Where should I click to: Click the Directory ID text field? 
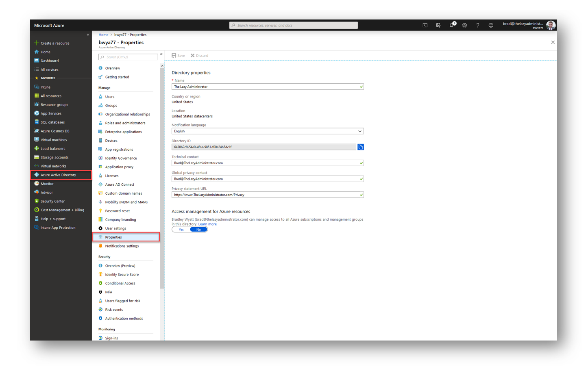click(x=264, y=147)
